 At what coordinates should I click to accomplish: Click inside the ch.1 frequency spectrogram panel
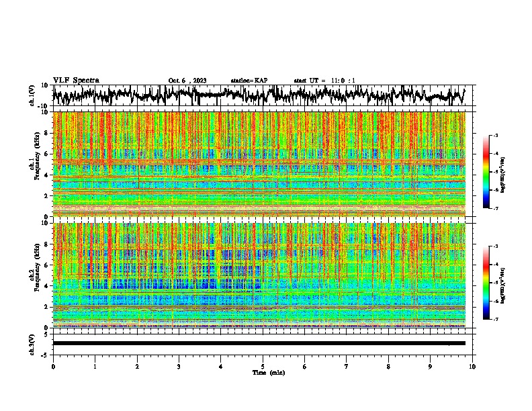pyautogui.click(x=259, y=164)
